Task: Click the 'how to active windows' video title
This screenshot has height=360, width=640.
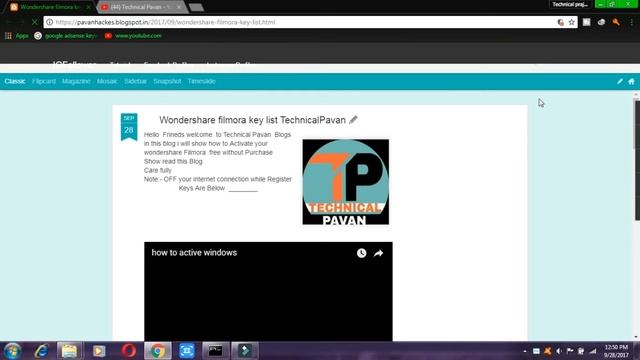Action: click(194, 253)
